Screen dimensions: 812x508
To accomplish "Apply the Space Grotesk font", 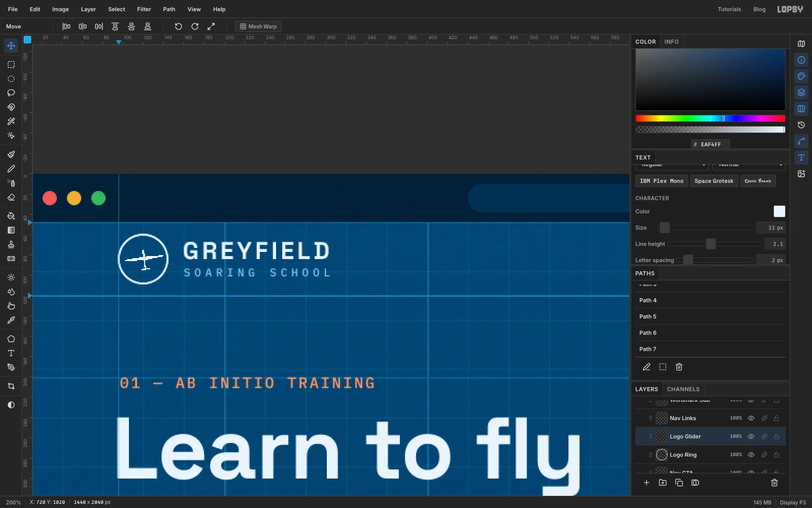I will click(714, 181).
